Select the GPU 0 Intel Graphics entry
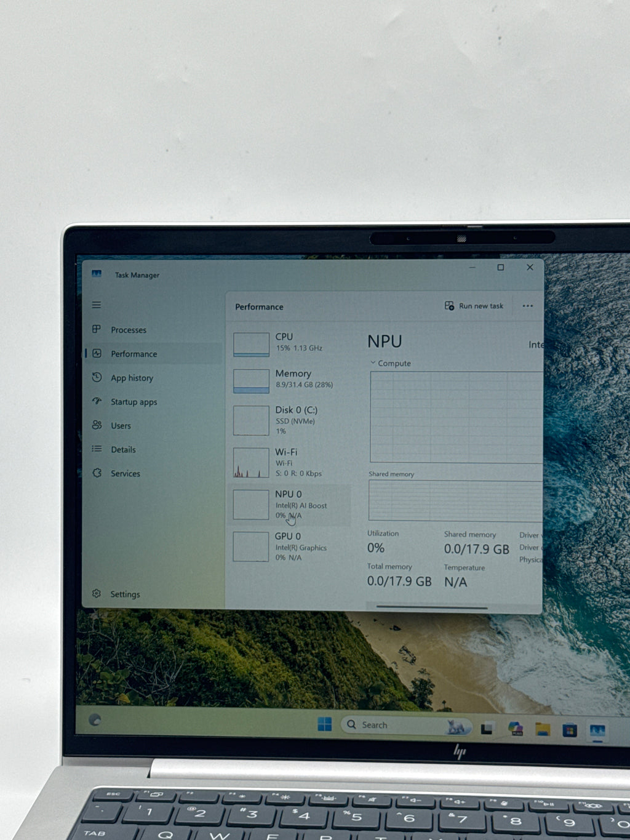 290,546
